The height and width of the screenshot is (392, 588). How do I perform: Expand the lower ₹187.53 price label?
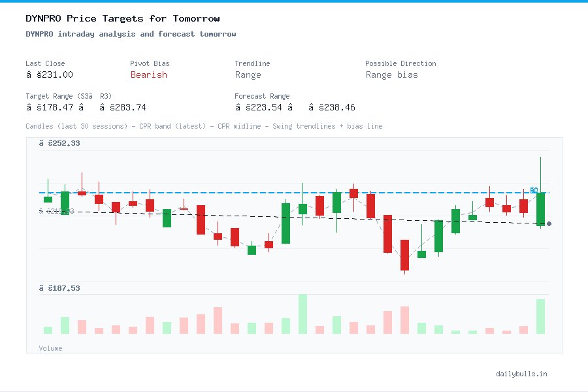point(58,287)
